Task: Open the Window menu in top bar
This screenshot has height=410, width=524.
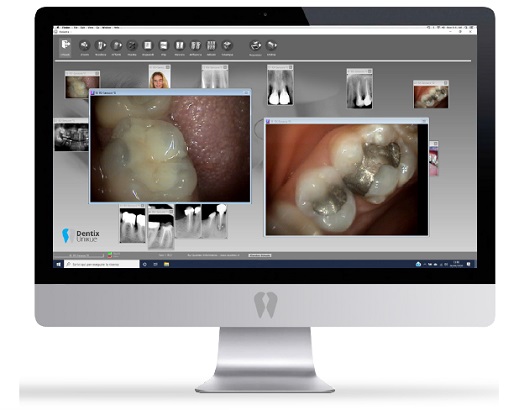Action: (x=106, y=27)
